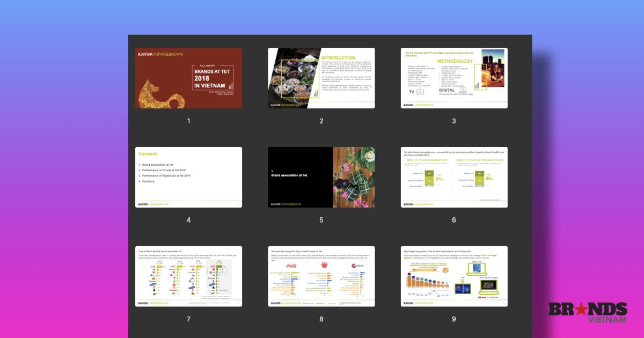
Task: Click slide number label 8
Action: tap(321, 319)
